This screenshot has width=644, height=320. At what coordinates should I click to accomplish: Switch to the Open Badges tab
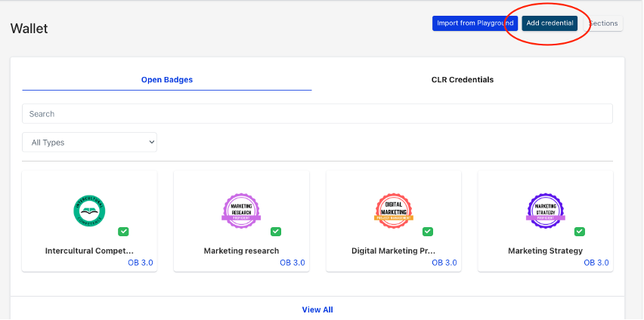click(166, 80)
